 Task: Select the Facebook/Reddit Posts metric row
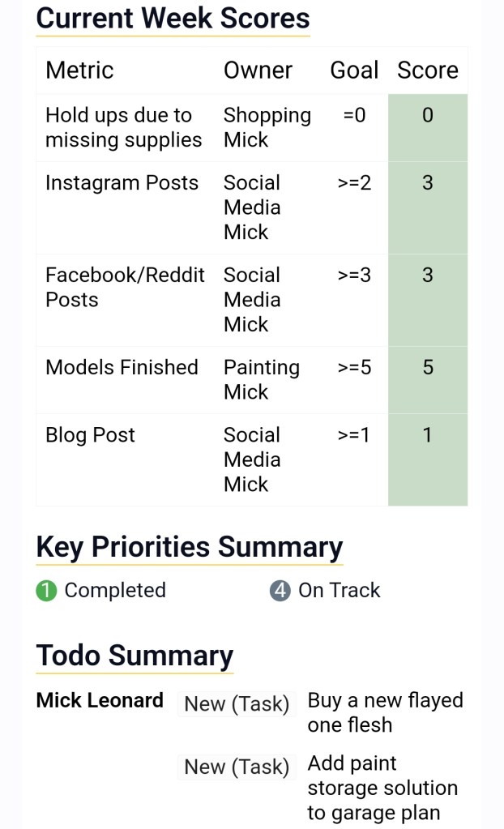(x=125, y=287)
